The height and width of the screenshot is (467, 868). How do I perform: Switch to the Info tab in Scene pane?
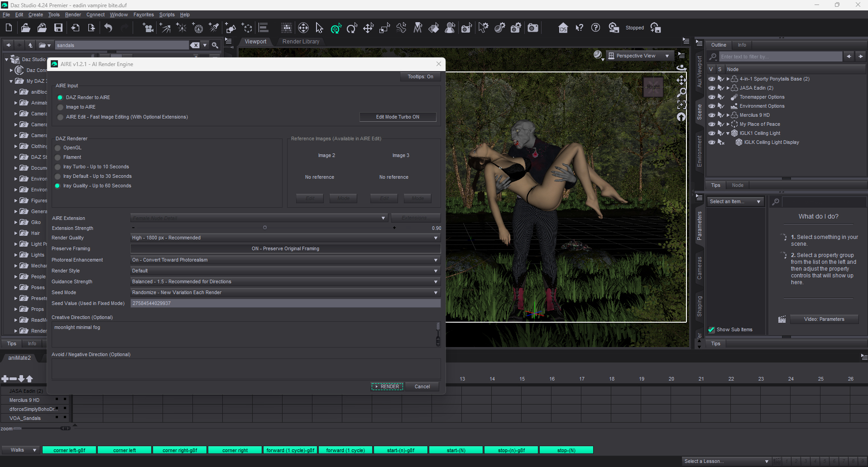(x=742, y=45)
